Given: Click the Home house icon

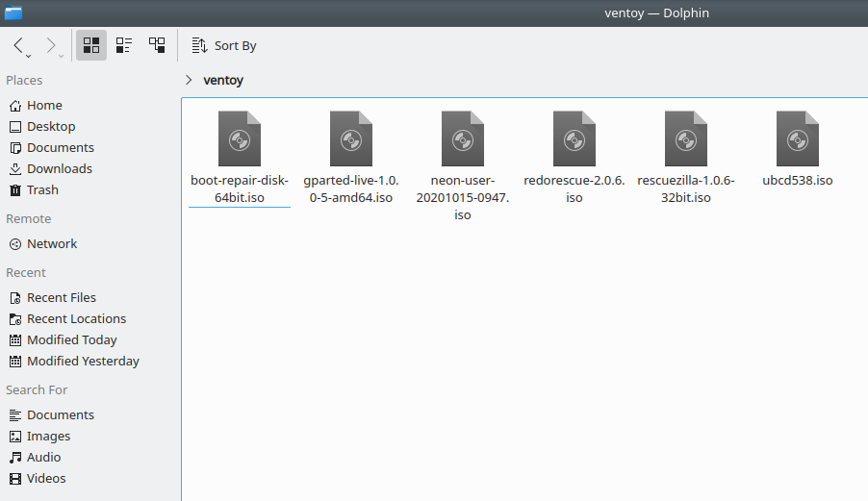Looking at the screenshot, I should click(x=15, y=105).
